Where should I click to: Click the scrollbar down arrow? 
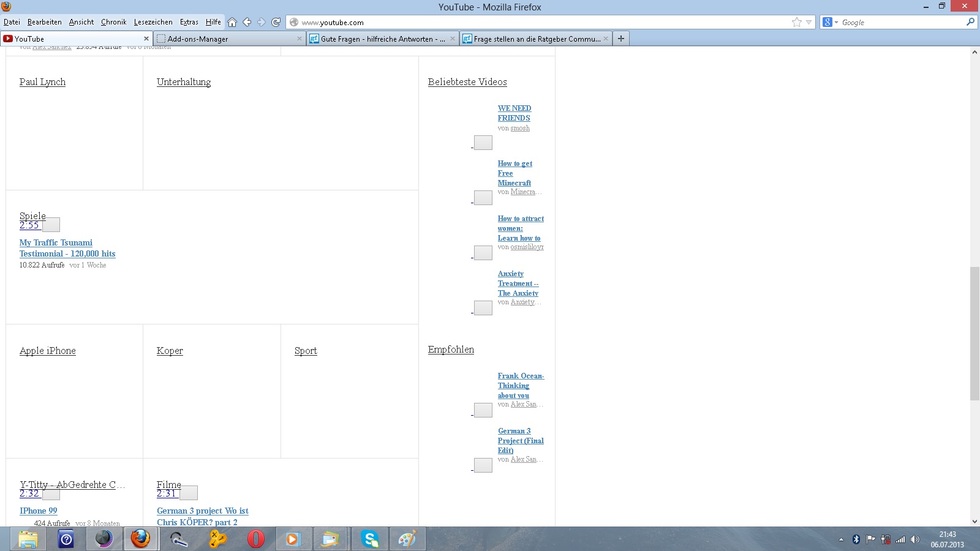point(974,522)
